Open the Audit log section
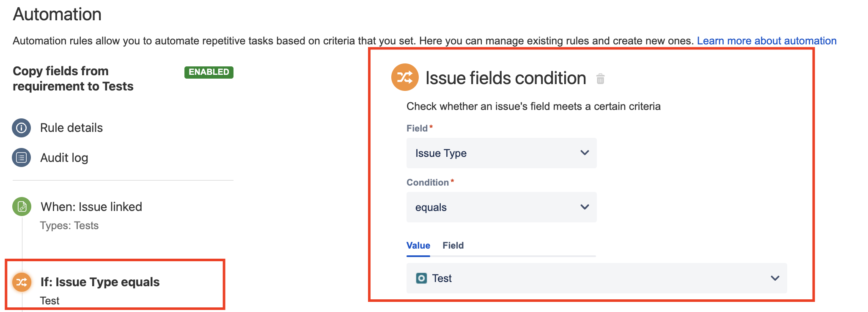Image resolution: width=868 pixels, height=312 pixels. (64, 158)
